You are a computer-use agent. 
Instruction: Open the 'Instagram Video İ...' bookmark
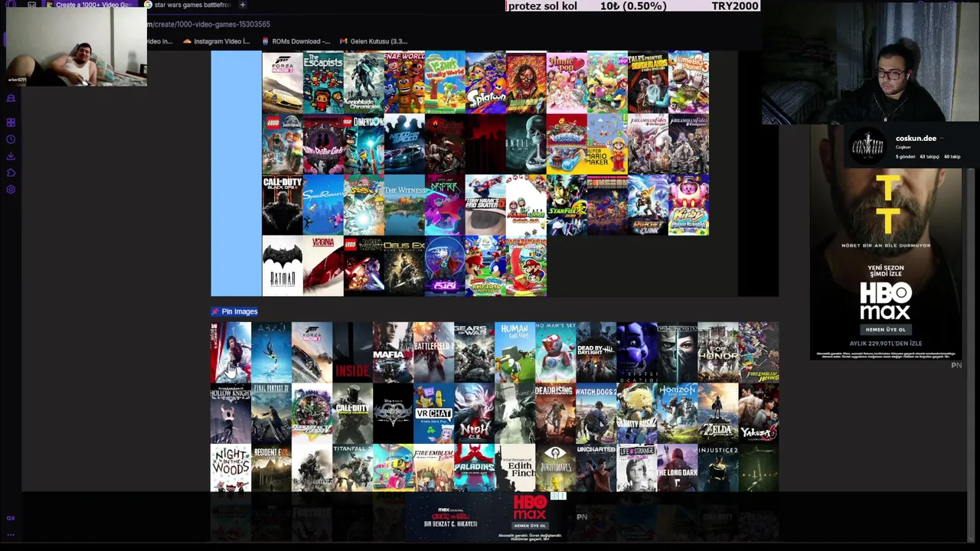pyautogui.click(x=217, y=41)
